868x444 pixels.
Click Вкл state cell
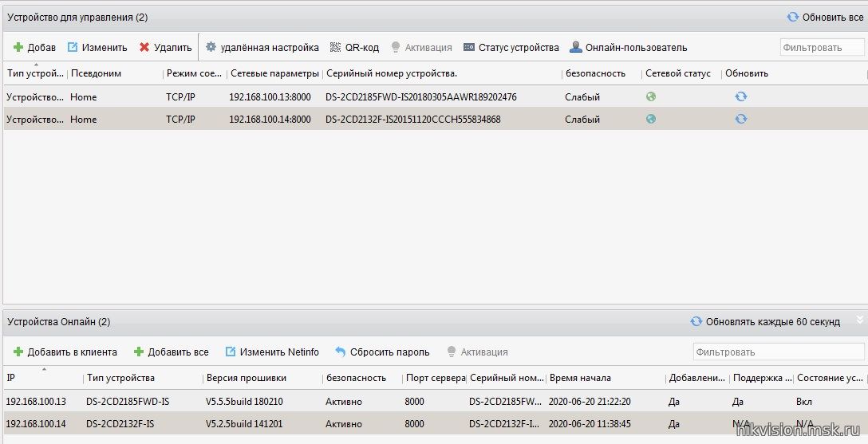[x=804, y=402]
